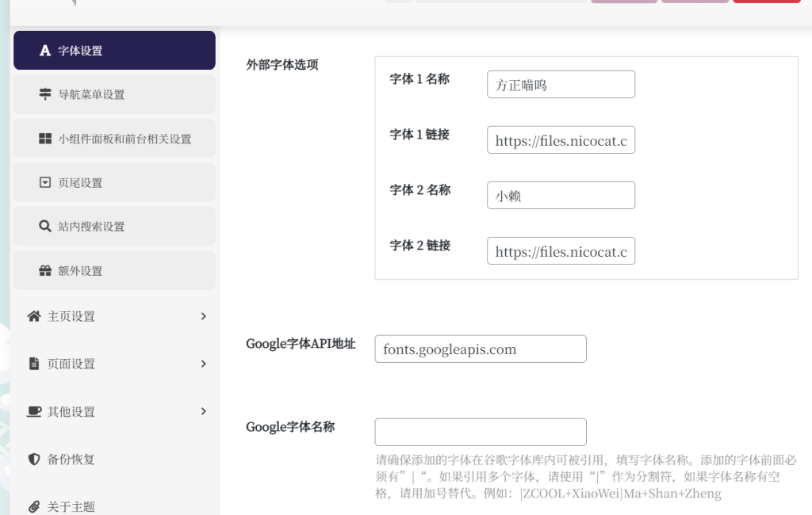Click the 字体 1 名称 label
This screenshot has height=515, width=812.
pos(419,78)
